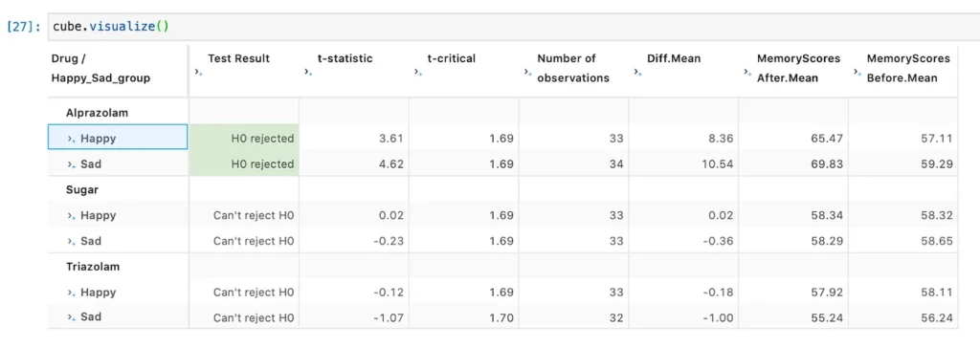
Task: Click drill icon on Number of observations column
Action: click(527, 72)
